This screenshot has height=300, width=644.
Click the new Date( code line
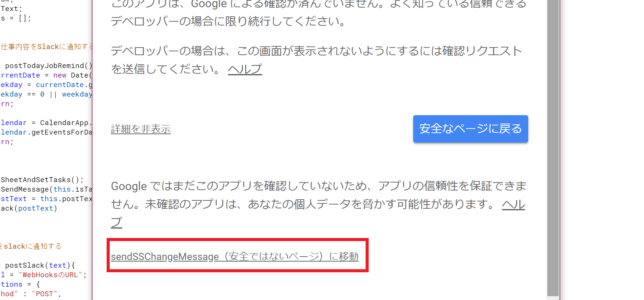click(46, 75)
